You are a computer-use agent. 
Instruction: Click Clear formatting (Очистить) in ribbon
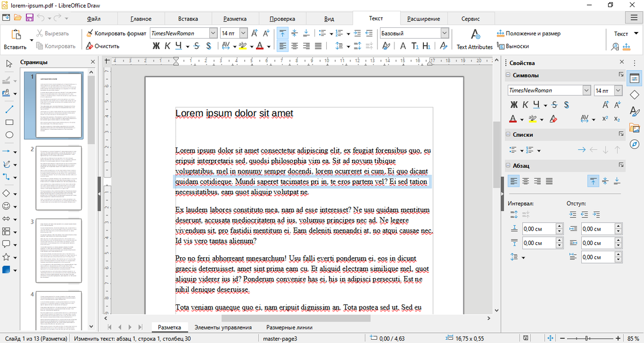coord(103,46)
